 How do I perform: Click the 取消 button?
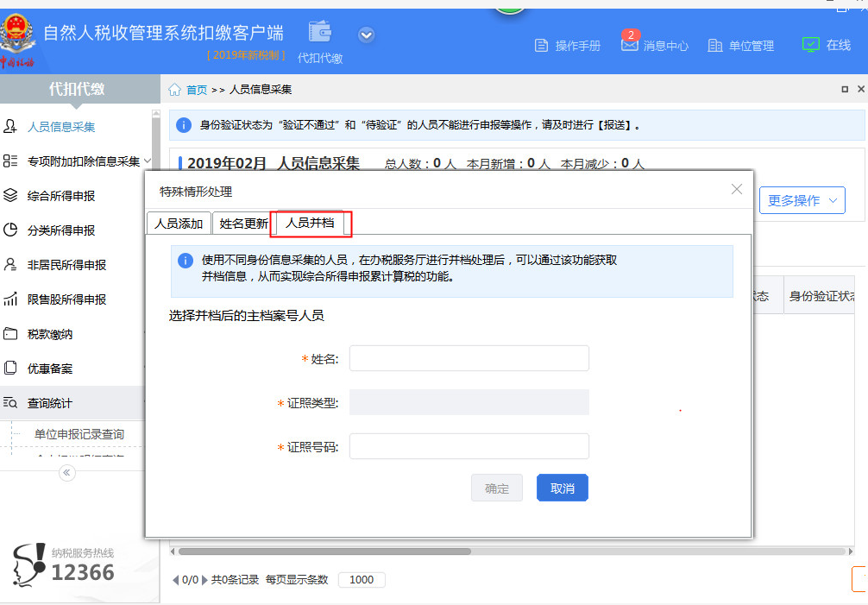click(x=563, y=488)
